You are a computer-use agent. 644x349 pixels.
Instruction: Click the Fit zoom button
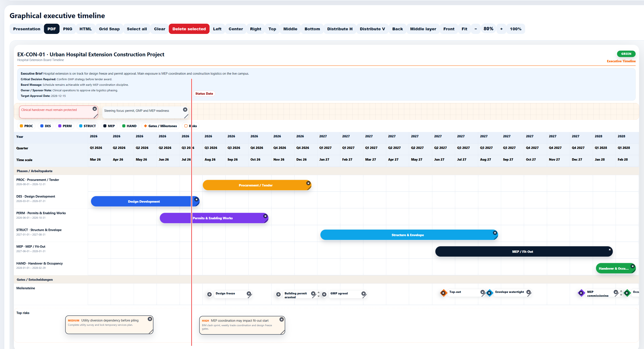tap(465, 29)
